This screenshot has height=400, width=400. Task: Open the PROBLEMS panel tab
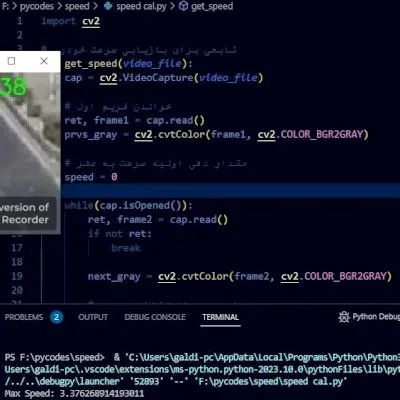tap(24, 317)
